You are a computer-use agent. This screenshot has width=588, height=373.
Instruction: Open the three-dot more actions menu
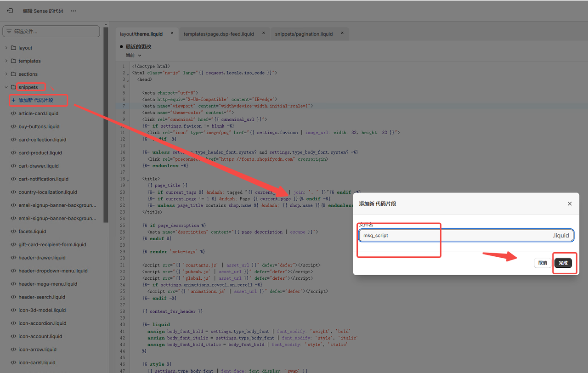73,11
